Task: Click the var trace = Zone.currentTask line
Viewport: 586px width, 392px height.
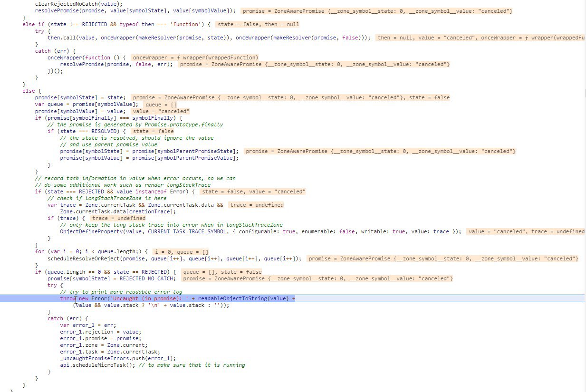Action: tap(135, 205)
